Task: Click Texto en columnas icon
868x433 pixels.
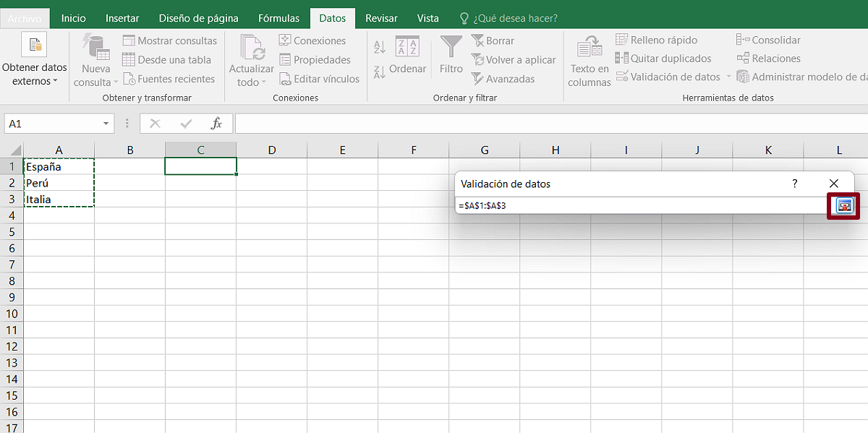Action: [589, 48]
